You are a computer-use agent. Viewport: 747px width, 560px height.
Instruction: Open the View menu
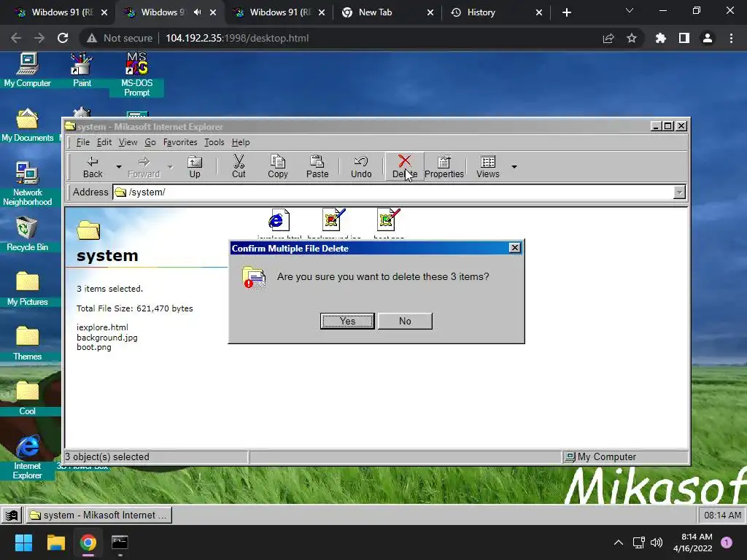[128, 142]
